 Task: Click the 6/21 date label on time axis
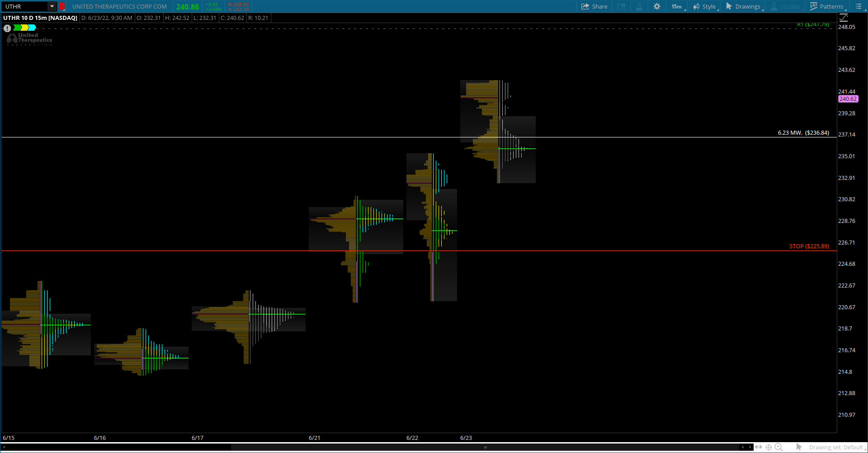pos(314,438)
